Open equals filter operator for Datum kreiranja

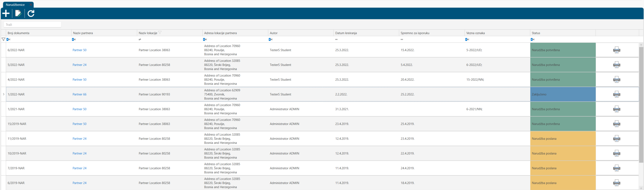tap(336, 39)
